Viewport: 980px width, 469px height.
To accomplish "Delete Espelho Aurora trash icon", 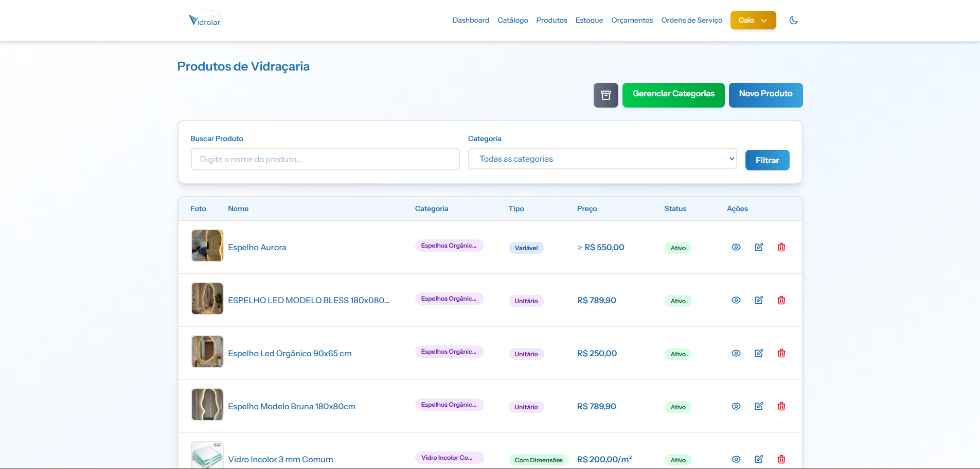I will point(781,247).
